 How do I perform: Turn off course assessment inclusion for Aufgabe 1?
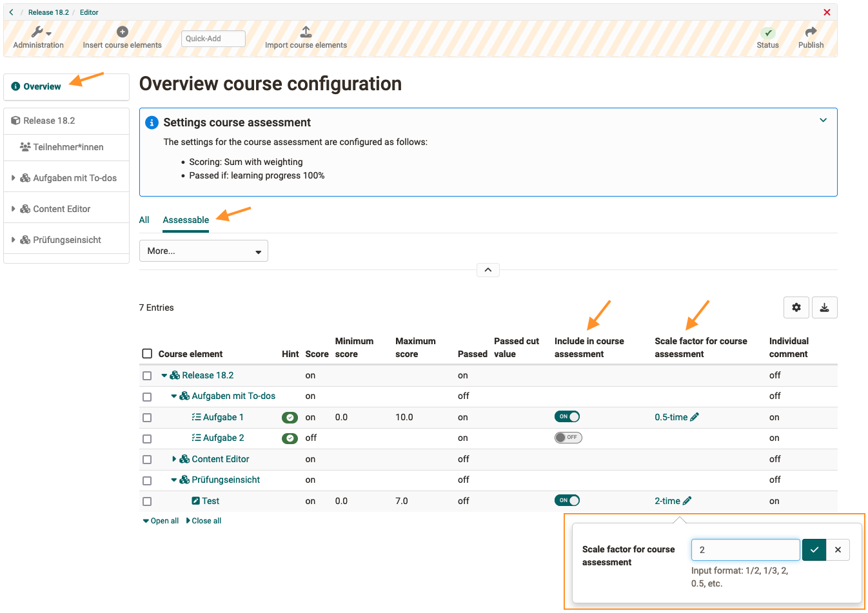click(x=567, y=417)
